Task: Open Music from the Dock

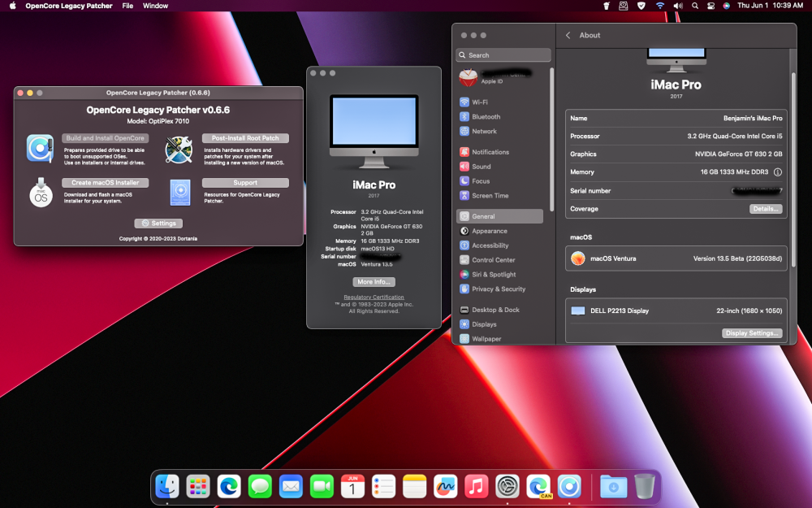Action: click(x=477, y=487)
